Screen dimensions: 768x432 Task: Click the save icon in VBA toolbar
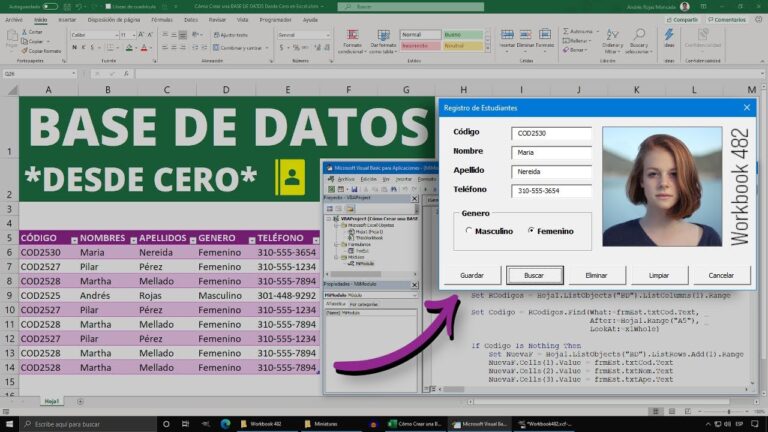click(x=354, y=189)
